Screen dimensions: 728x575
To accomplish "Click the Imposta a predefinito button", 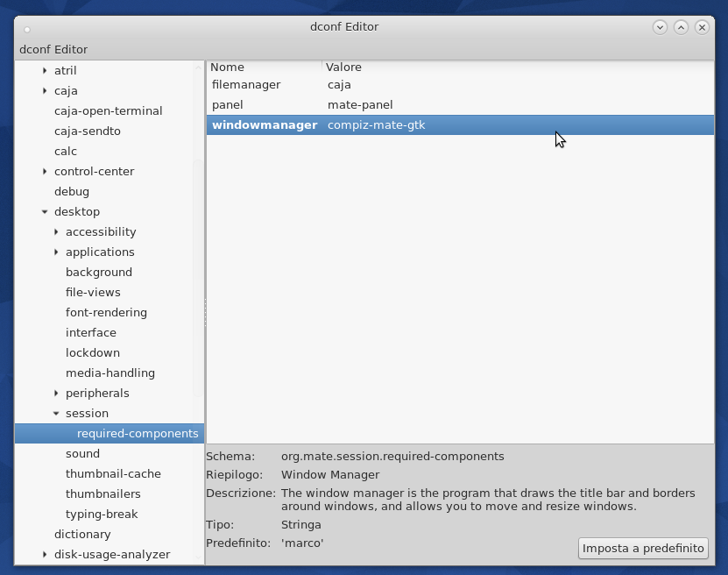I will 643,549.
